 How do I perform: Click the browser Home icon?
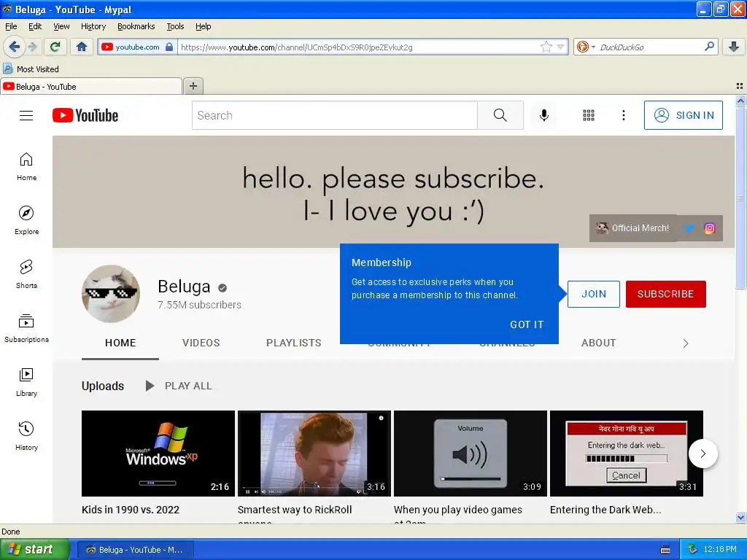[82, 47]
